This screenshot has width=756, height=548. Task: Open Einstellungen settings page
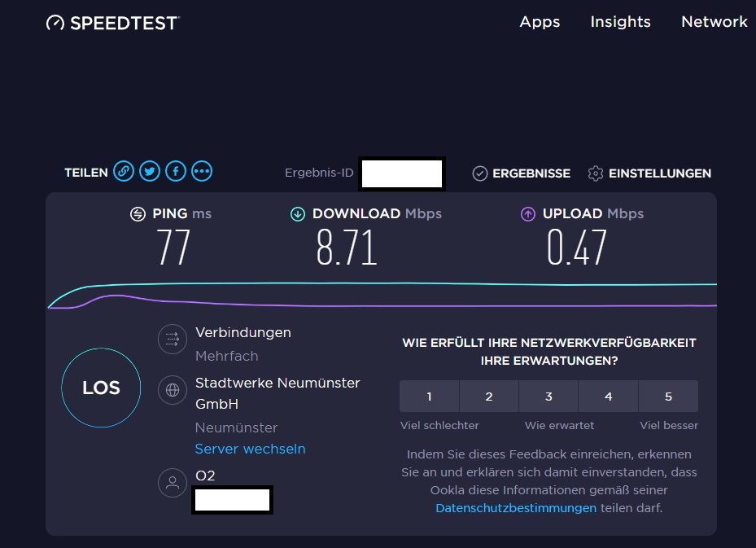tap(660, 173)
